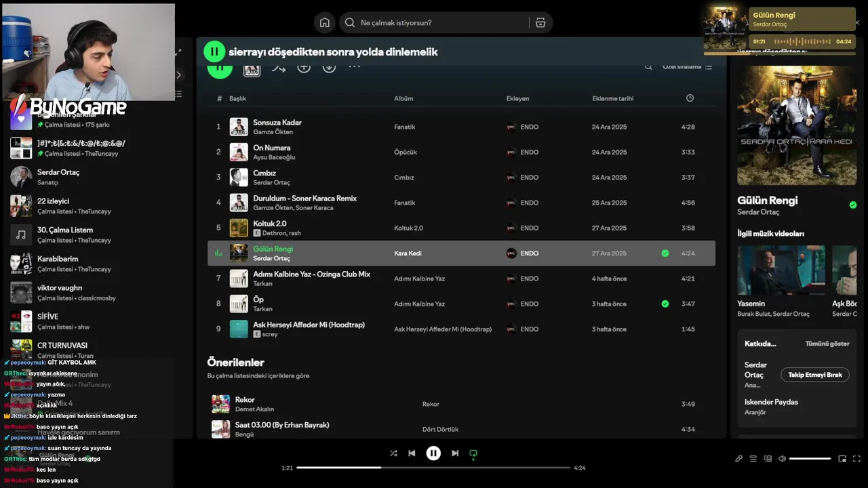Viewport: 868px width, 488px height.
Task: Pause playlist using sticky header green button
Action: [214, 52]
